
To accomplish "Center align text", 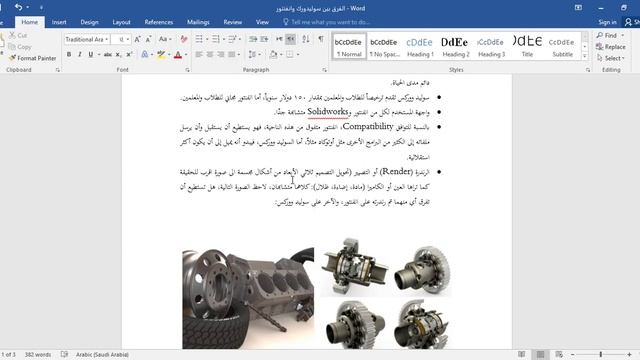I will click(x=210, y=54).
